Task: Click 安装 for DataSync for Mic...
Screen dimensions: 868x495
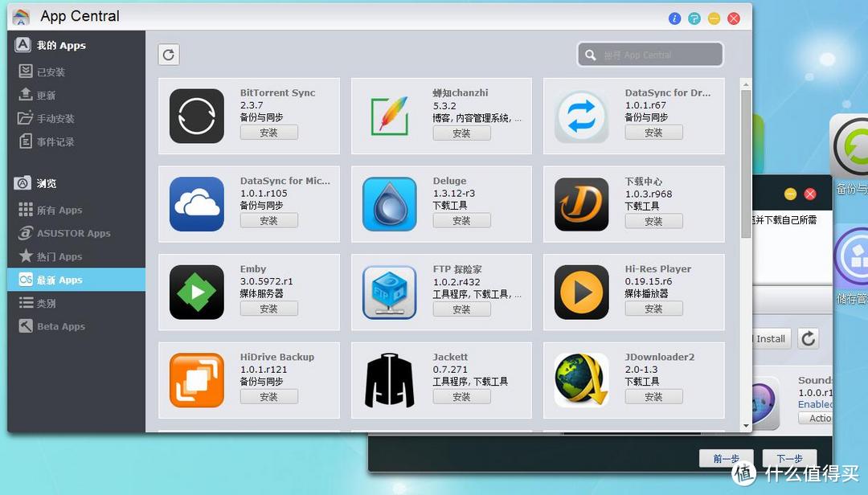Action: click(x=269, y=220)
